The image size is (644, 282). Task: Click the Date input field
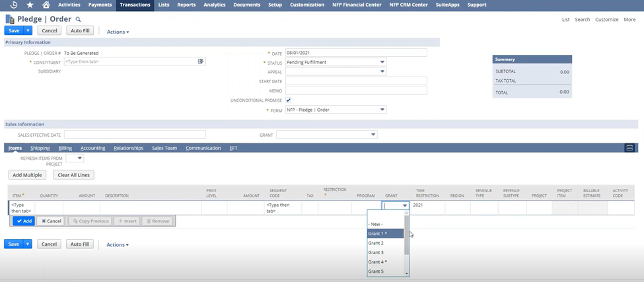(356, 53)
